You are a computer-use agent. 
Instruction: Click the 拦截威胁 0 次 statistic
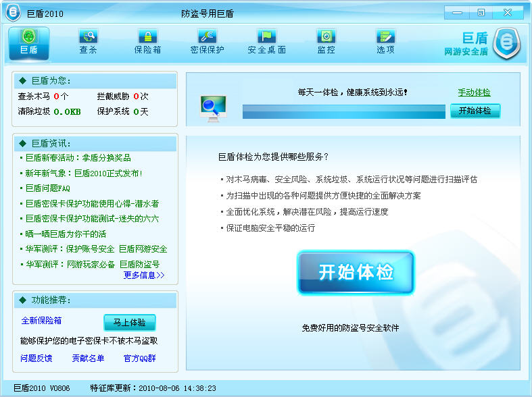[x=123, y=97]
